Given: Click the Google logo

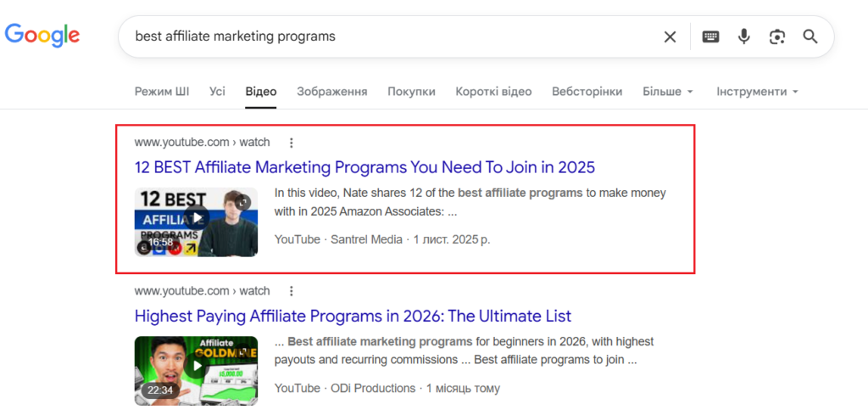Looking at the screenshot, I should (x=42, y=36).
